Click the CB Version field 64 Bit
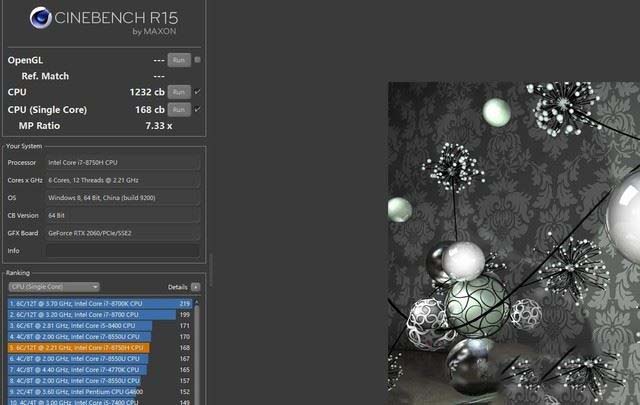640x405 pixels. click(x=123, y=215)
